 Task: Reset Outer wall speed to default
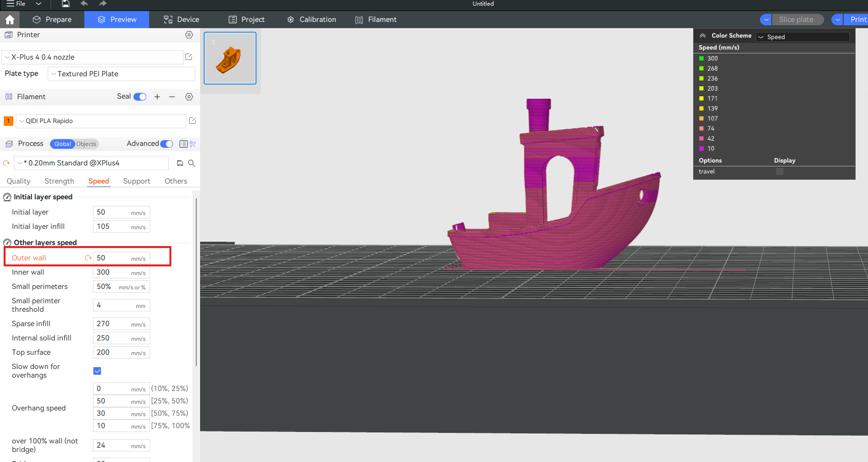tap(88, 258)
